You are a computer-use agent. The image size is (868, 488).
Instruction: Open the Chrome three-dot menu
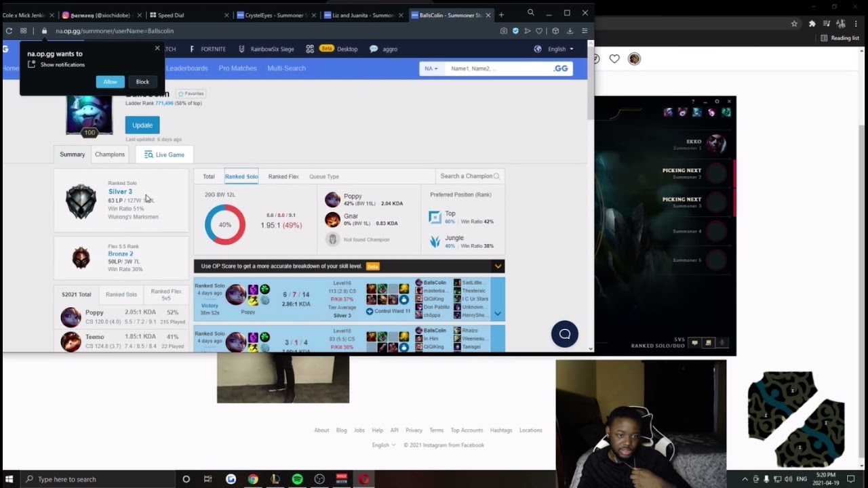856,24
